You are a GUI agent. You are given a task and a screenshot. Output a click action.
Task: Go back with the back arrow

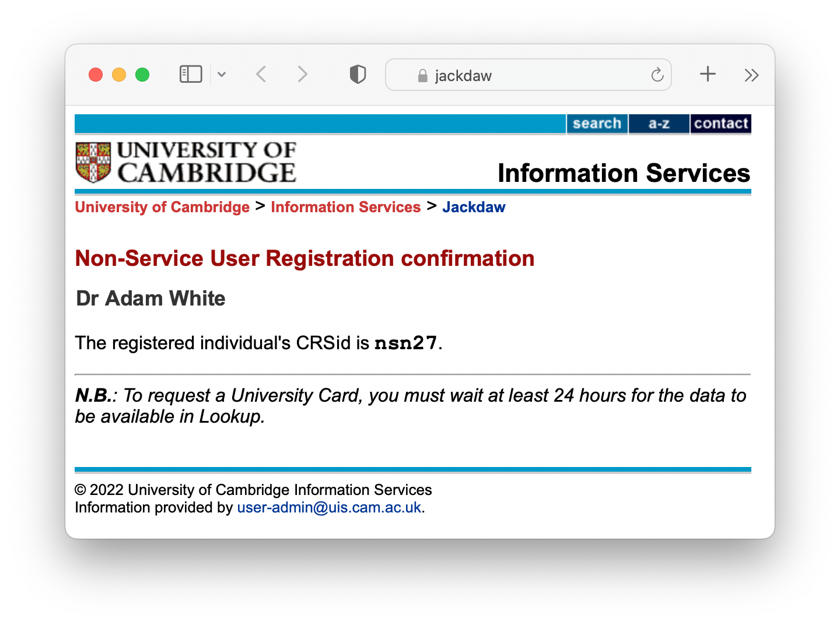[261, 75]
